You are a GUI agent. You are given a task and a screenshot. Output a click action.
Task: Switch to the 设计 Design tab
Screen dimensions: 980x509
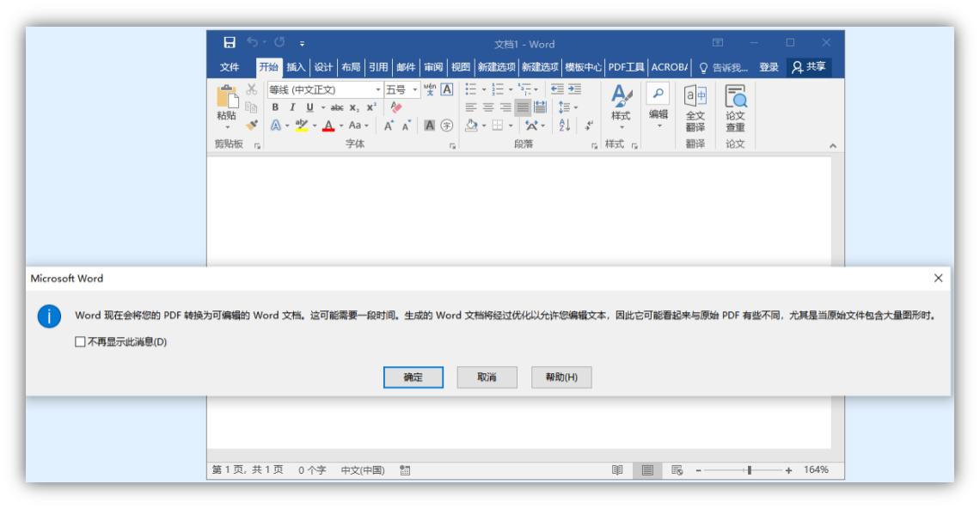click(323, 67)
